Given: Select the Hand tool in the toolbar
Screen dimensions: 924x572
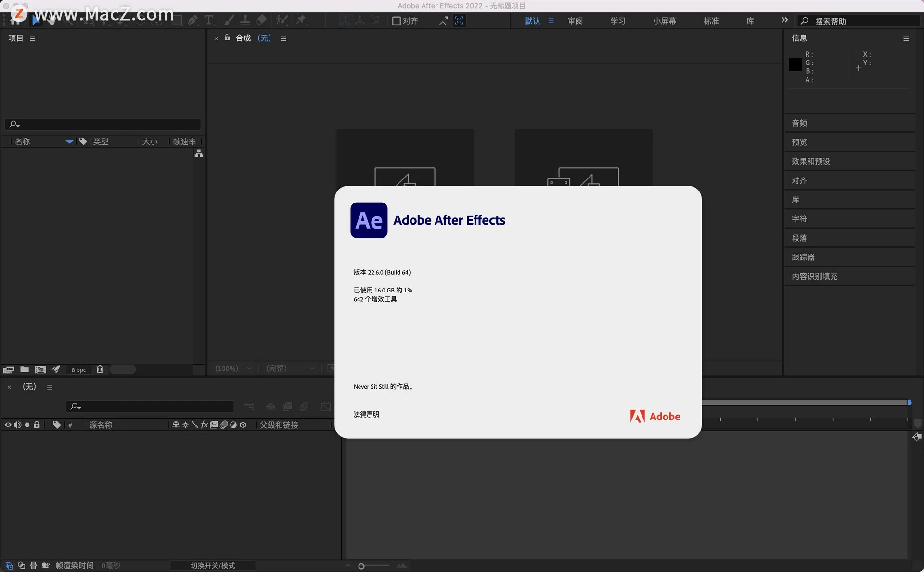Looking at the screenshot, I should [51, 20].
